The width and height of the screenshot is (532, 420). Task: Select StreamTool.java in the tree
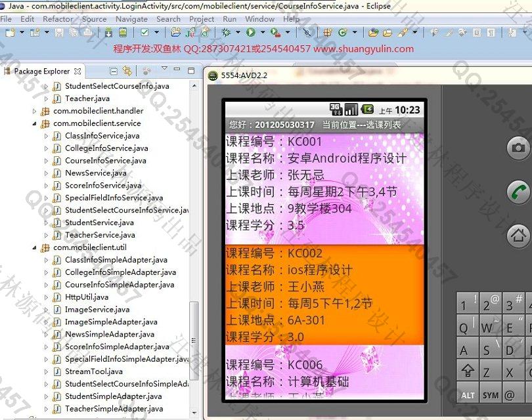pyautogui.click(x=94, y=371)
